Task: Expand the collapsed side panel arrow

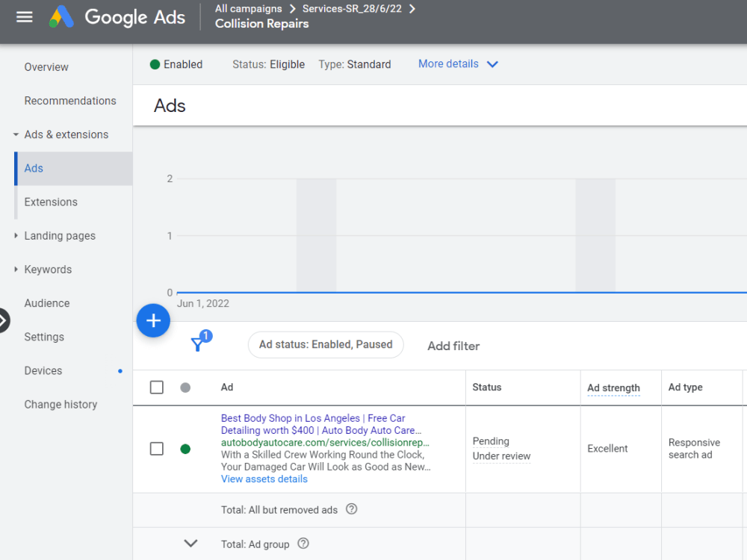Action: [x=4, y=320]
